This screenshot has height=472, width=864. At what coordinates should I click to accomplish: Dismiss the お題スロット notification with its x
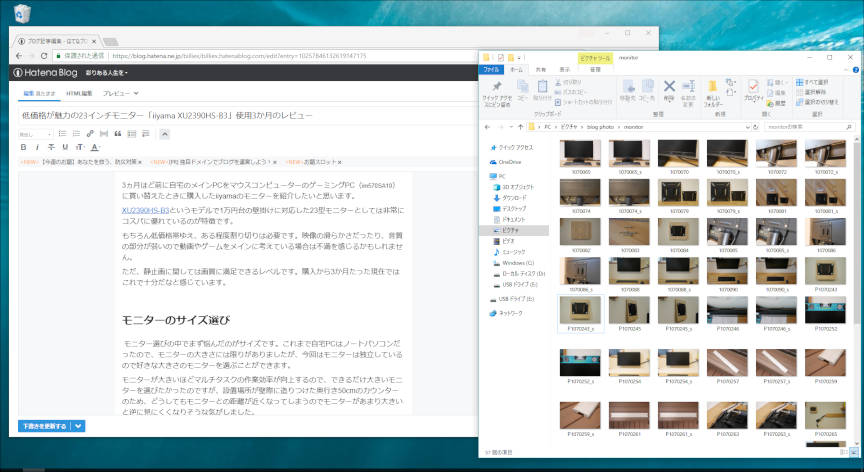pos(340,162)
